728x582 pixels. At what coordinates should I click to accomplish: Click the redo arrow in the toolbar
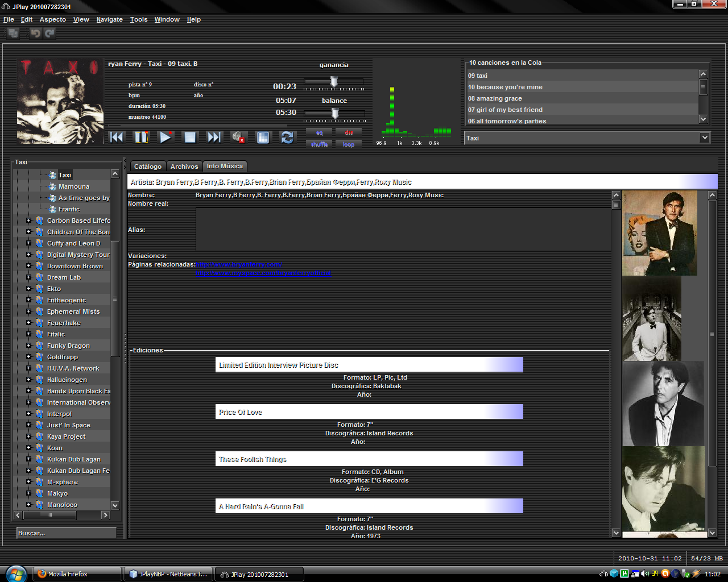50,34
